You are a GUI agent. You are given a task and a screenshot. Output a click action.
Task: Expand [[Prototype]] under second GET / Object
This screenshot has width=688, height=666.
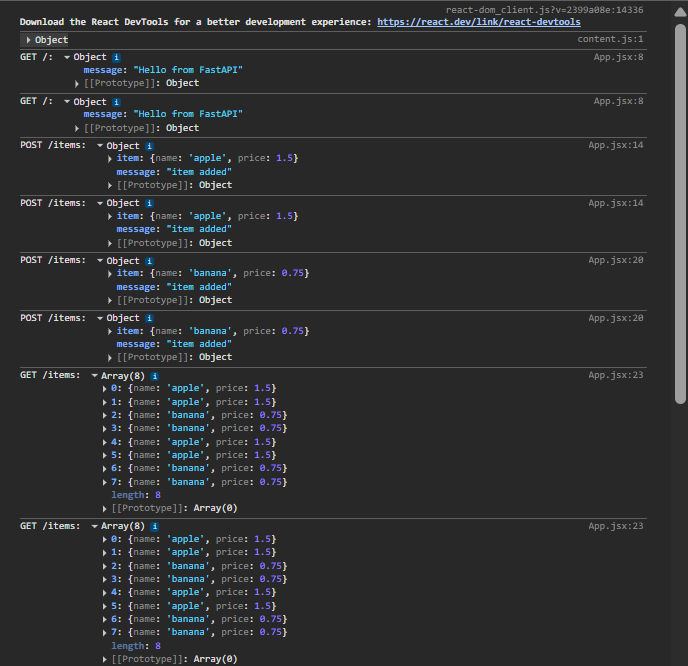click(77, 128)
